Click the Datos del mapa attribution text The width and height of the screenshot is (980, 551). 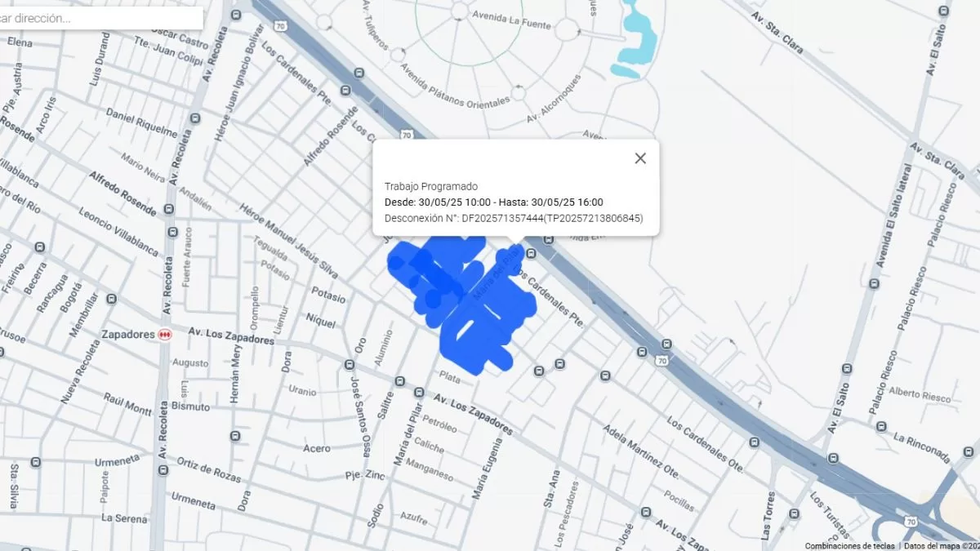coord(941,545)
